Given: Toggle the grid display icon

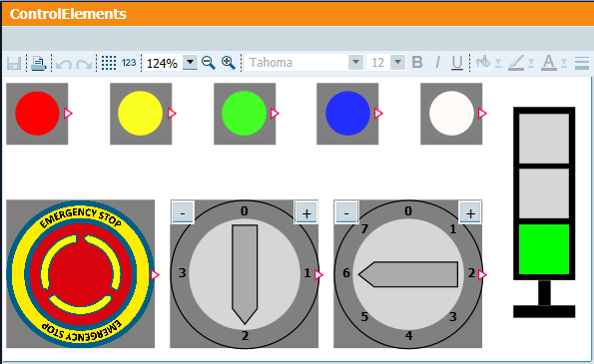Looking at the screenshot, I should click(x=109, y=63).
